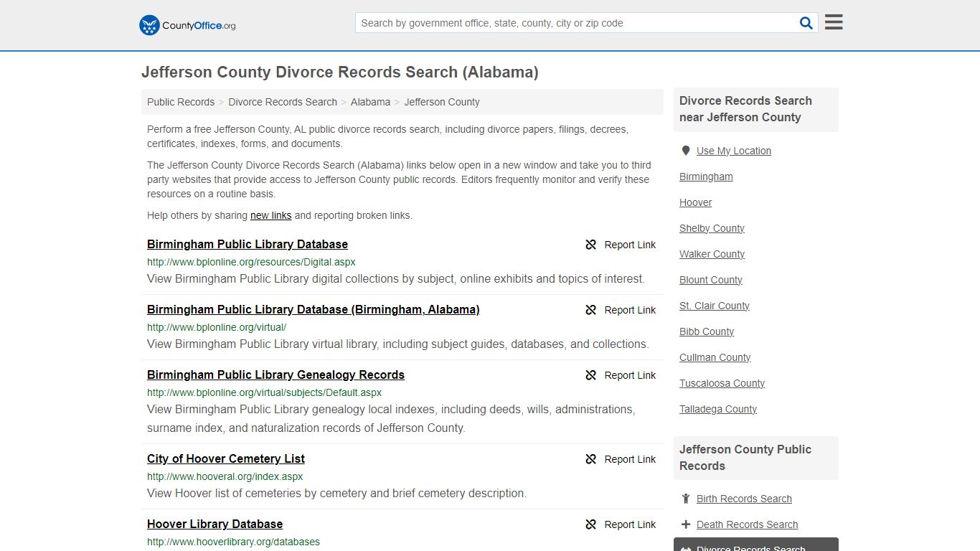Select highlighted Divorce Records Search item
980x551 pixels.
click(x=756, y=545)
